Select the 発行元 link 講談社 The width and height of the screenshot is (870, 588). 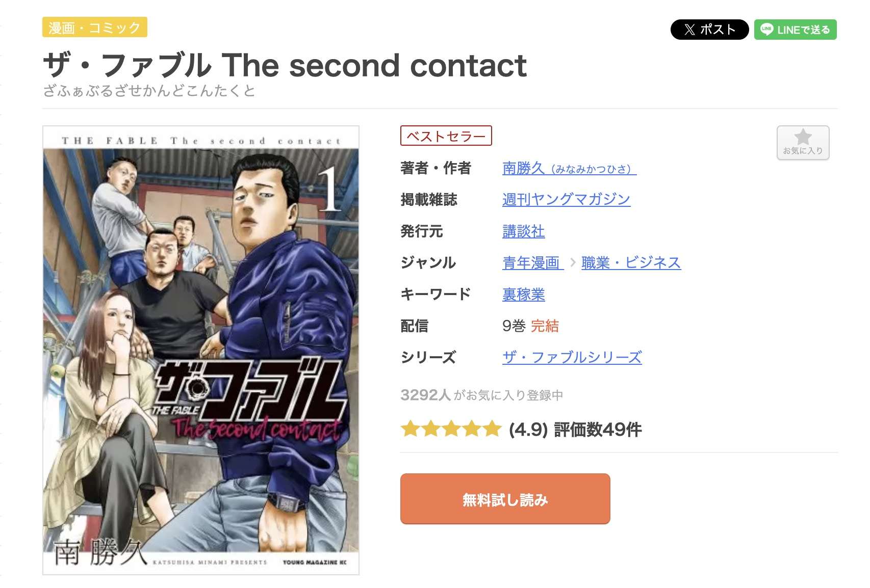pyautogui.click(x=522, y=231)
